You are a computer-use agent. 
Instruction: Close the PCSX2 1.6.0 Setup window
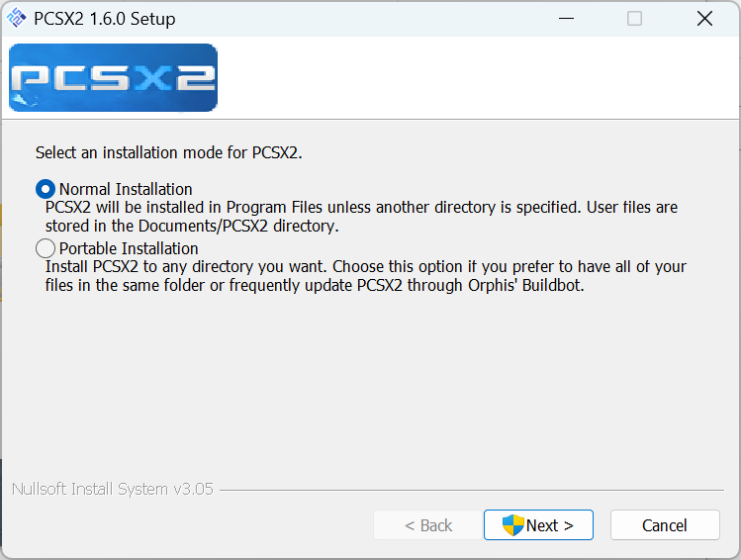coord(704,19)
